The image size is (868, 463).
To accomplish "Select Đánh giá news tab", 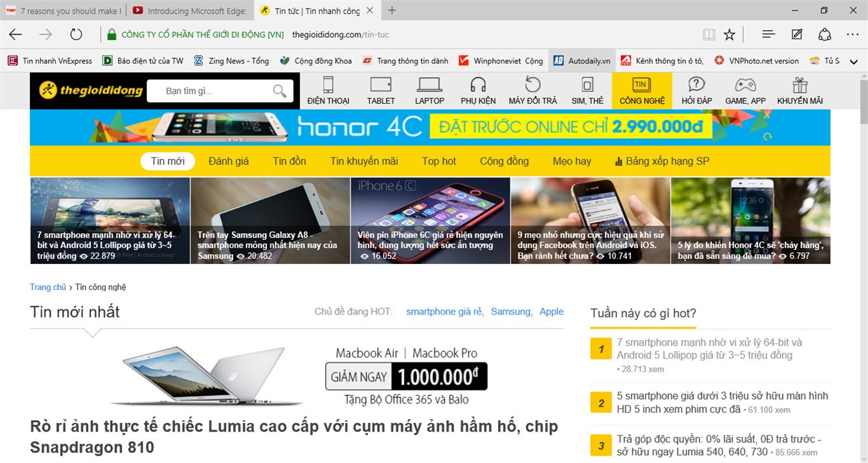I will (x=228, y=161).
